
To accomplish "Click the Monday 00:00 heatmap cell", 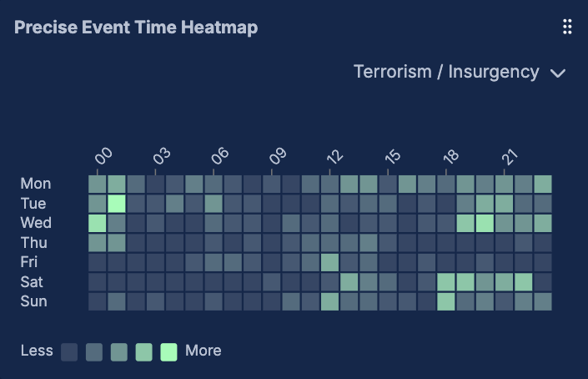I will (x=98, y=184).
